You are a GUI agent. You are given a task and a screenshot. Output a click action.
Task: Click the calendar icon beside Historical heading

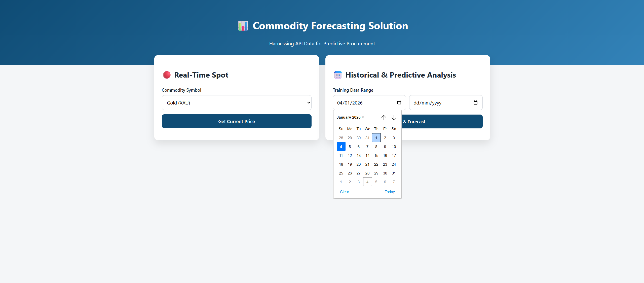coord(338,75)
